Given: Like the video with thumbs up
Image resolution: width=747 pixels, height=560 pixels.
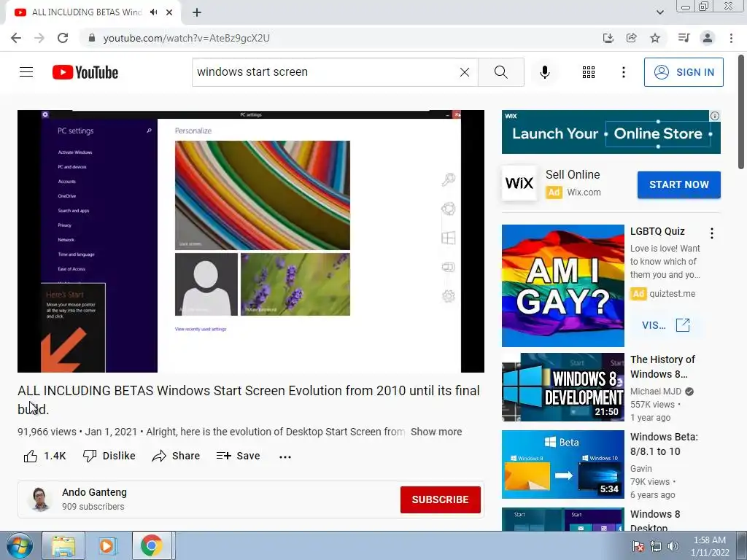Looking at the screenshot, I should click(x=44, y=456).
